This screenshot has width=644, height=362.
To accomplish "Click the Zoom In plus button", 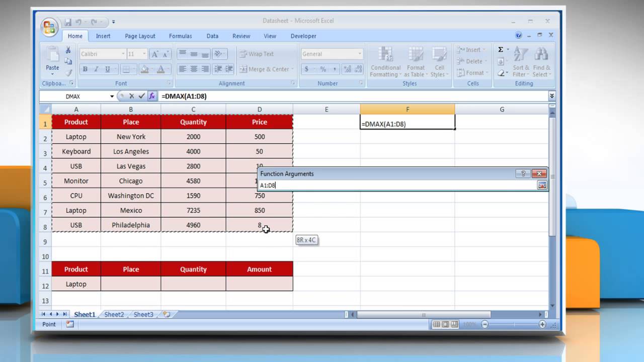I will tap(542, 325).
